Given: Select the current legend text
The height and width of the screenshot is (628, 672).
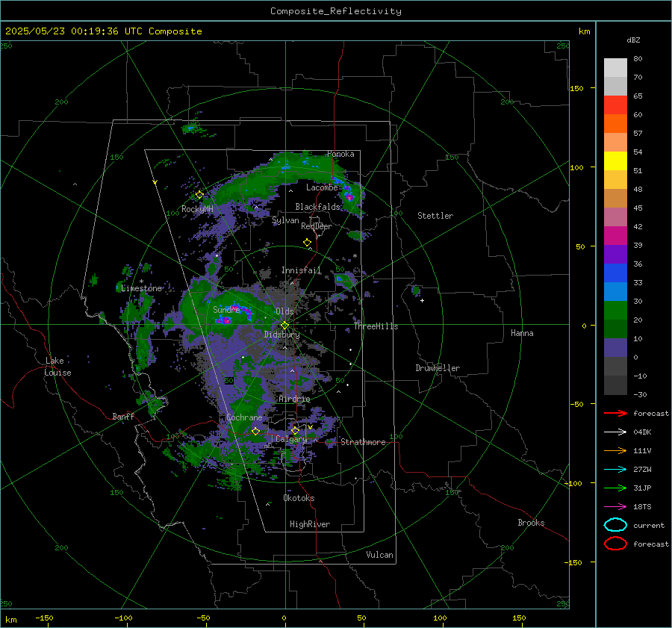Looking at the screenshot, I should (649, 525).
